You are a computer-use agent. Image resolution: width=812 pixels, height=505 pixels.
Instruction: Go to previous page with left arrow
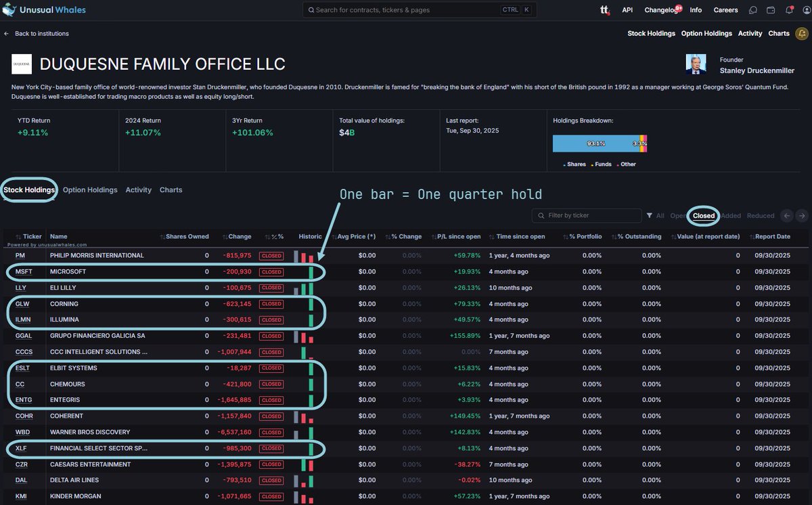(x=786, y=216)
